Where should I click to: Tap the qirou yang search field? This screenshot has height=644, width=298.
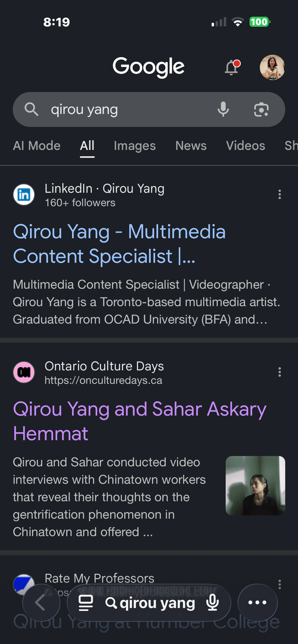(x=129, y=109)
